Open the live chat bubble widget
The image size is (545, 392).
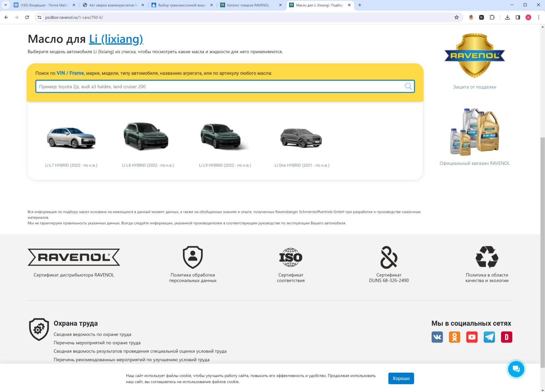[516, 369]
